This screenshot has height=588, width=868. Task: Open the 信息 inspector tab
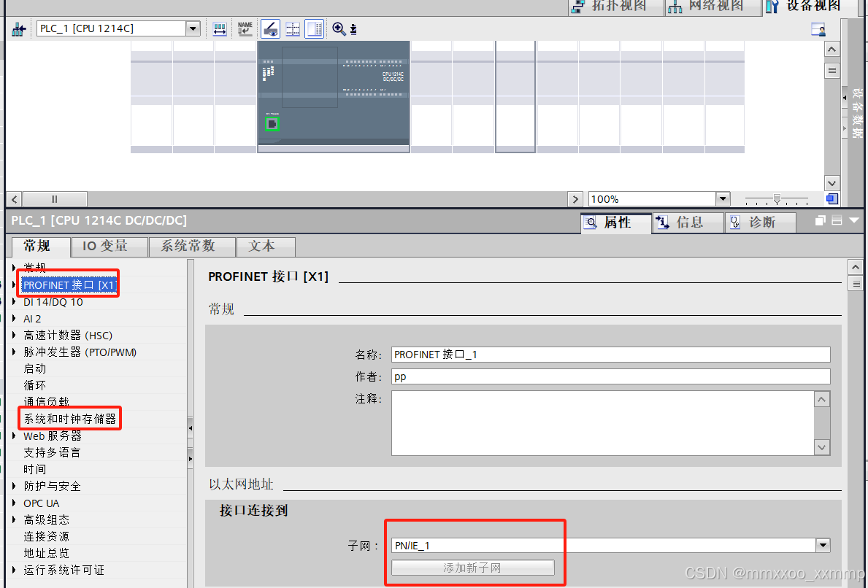coord(688,223)
